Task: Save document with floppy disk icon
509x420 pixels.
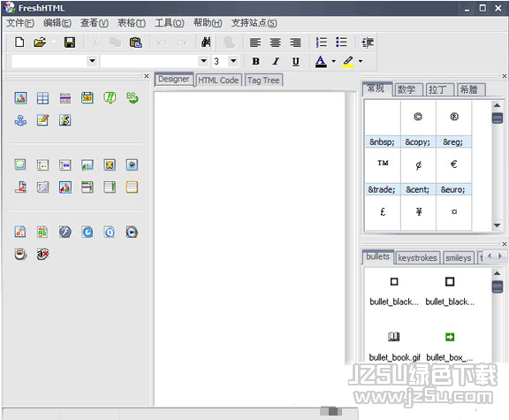Action: 70,42
